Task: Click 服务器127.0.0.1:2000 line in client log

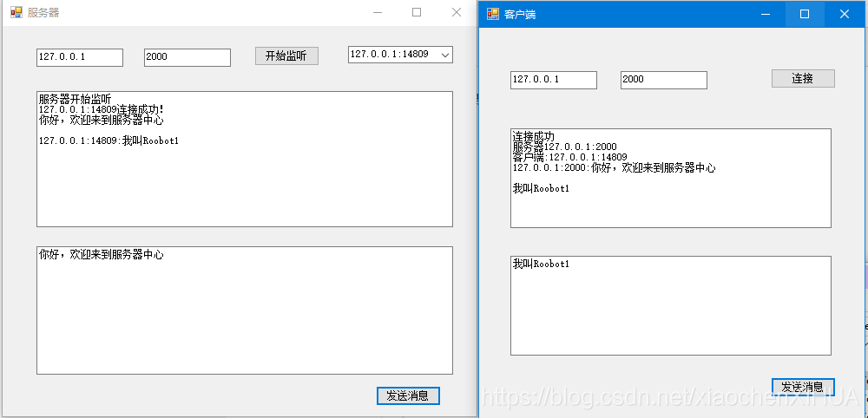Action: pos(565,147)
